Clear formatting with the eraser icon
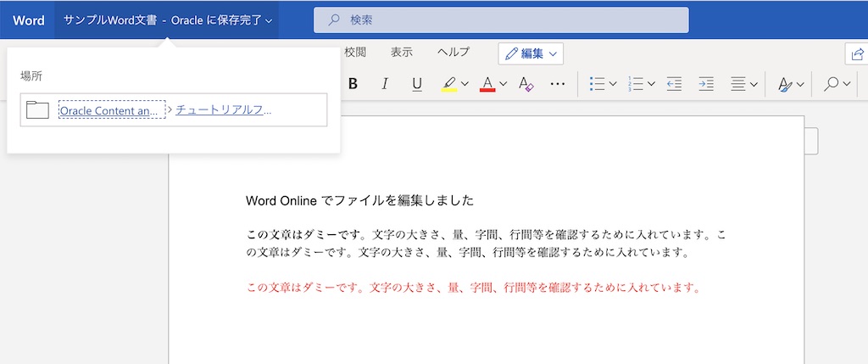The image size is (868, 364). click(526, 84)
